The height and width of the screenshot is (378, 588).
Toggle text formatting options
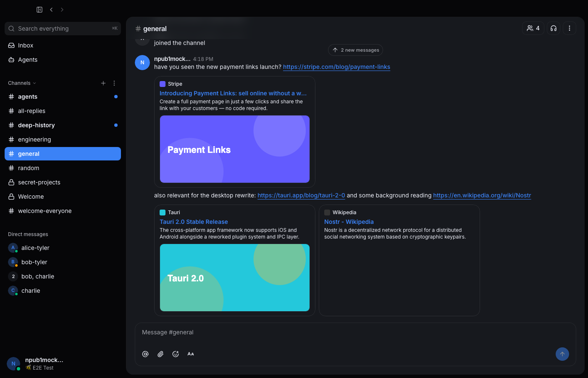coord(191,354)
